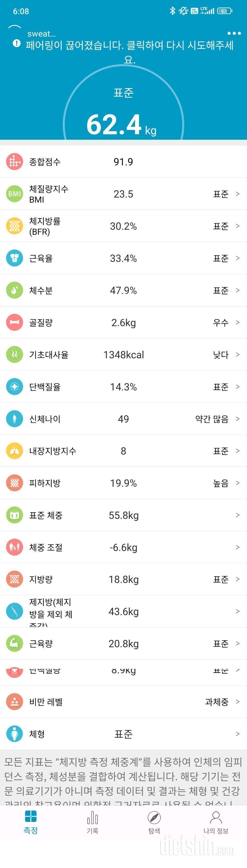Open 표준 체중 details
The height and width of the screenshot is (868, 247).
[x=238, y=515]
